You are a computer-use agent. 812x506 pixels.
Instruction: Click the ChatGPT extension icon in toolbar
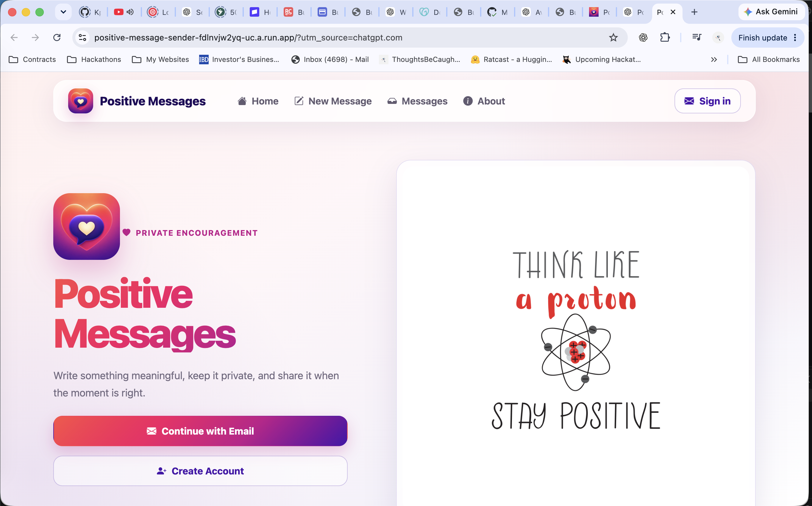pos(643,38)
